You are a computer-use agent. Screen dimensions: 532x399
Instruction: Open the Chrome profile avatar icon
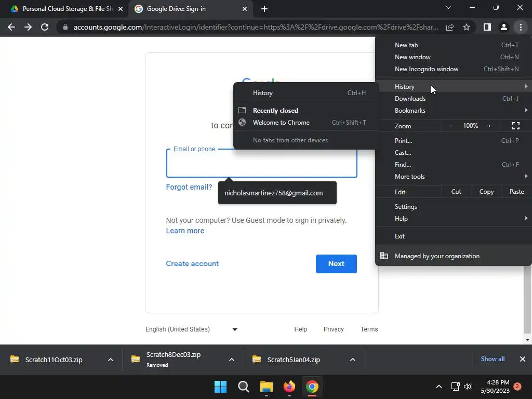click(504, 27)
